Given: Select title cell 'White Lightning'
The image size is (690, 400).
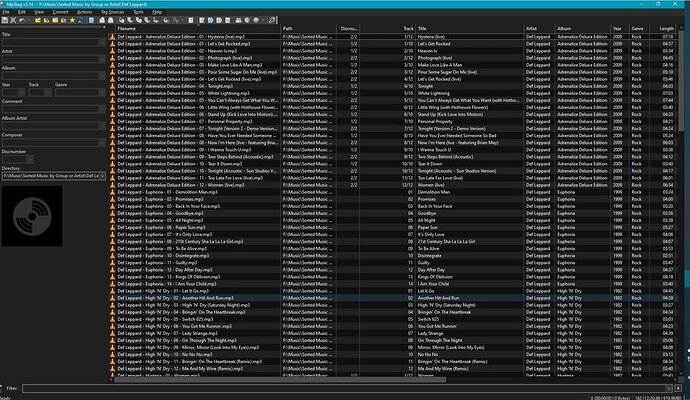Looking at the screenshot, I should 433,93.
